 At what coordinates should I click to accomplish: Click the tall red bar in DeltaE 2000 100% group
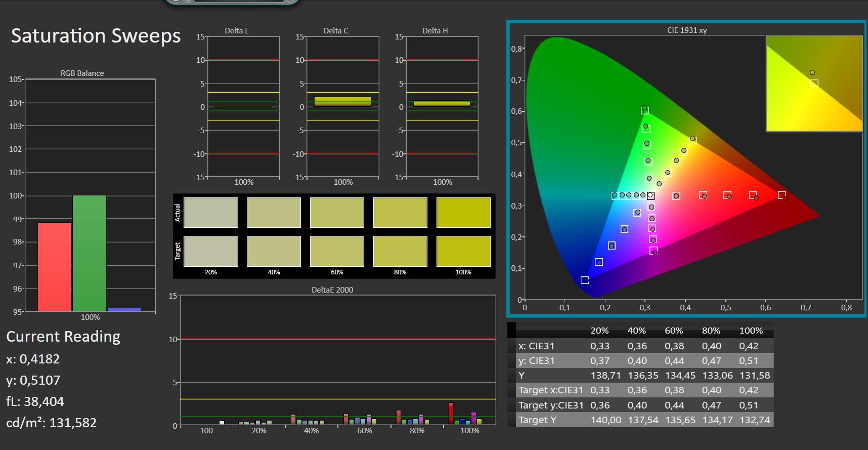[x=451, y=413]
